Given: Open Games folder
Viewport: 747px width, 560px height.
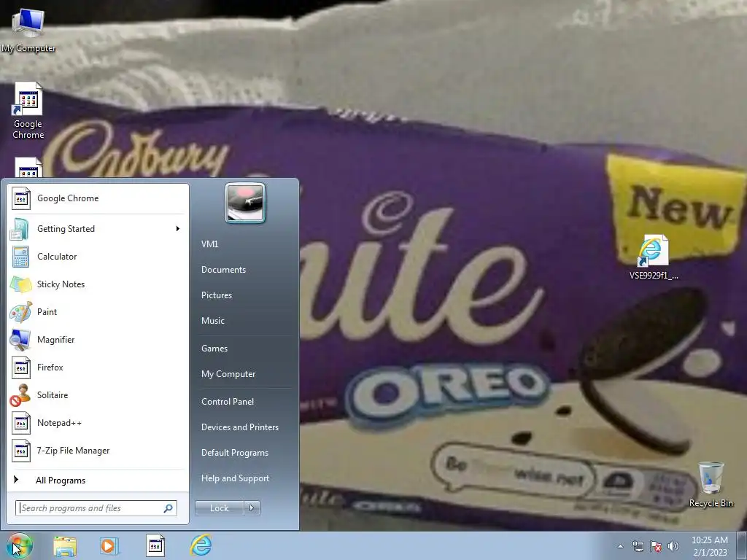Looking at the screenshot, I should click(245, 349).
